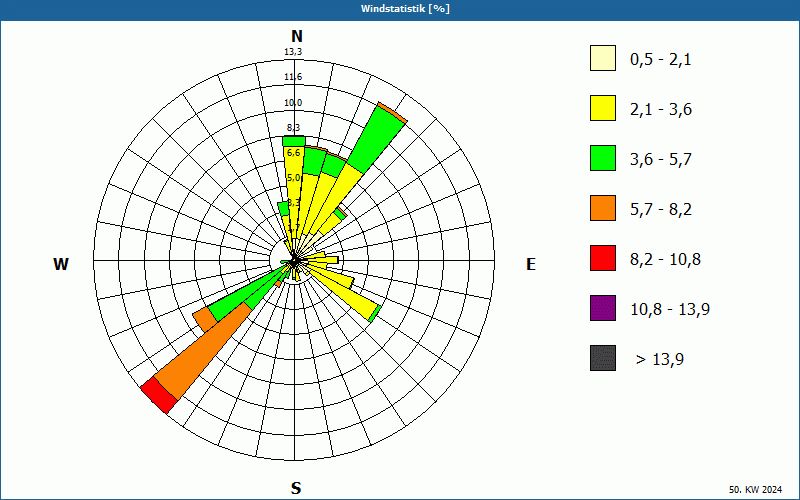Click the legend label "10,8 - 13,9"
This screenshot has width=800, height=500.
[670, 310]
